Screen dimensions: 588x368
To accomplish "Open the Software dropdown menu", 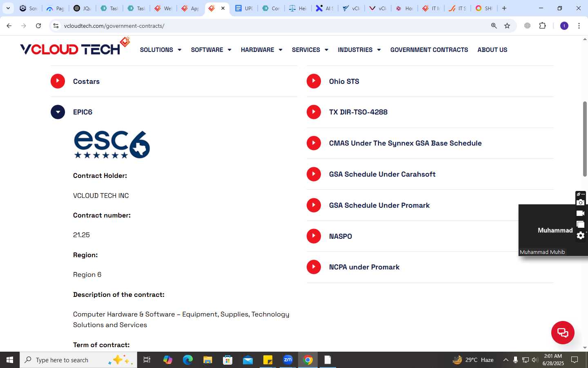I will [211, 50].
